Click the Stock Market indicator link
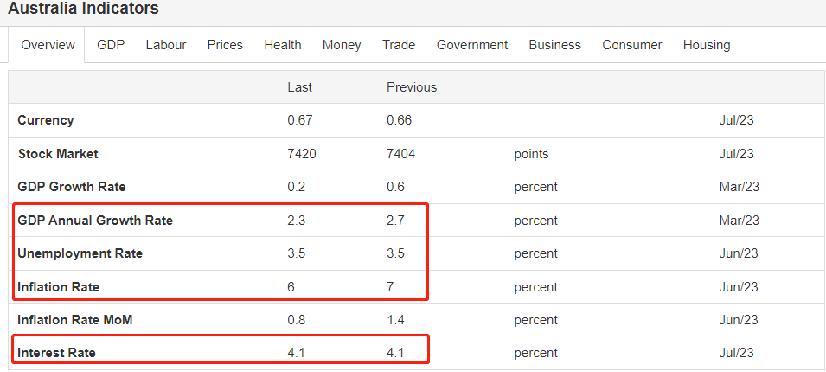The image size is (826, 372). [x=58, y=154]
